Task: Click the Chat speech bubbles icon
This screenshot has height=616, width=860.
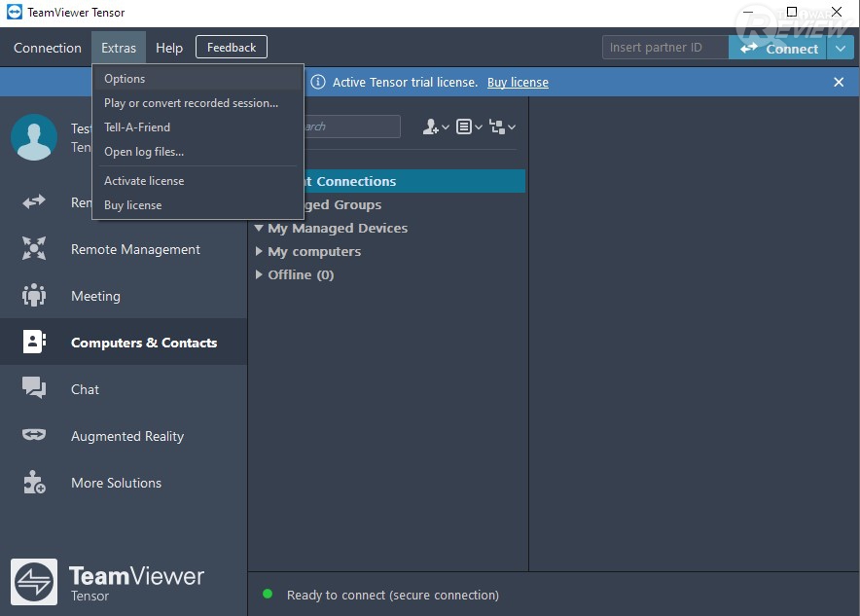Action: pyautogui.click(x=34, y=388)
